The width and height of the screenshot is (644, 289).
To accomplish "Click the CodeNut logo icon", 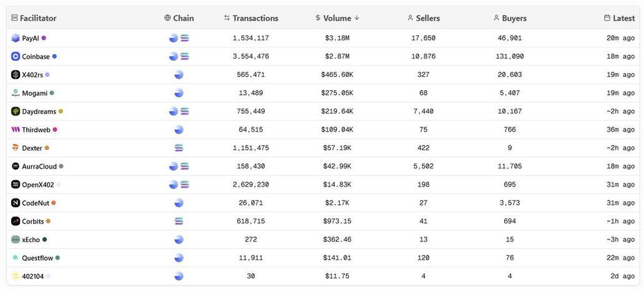I will coord(16,203).
